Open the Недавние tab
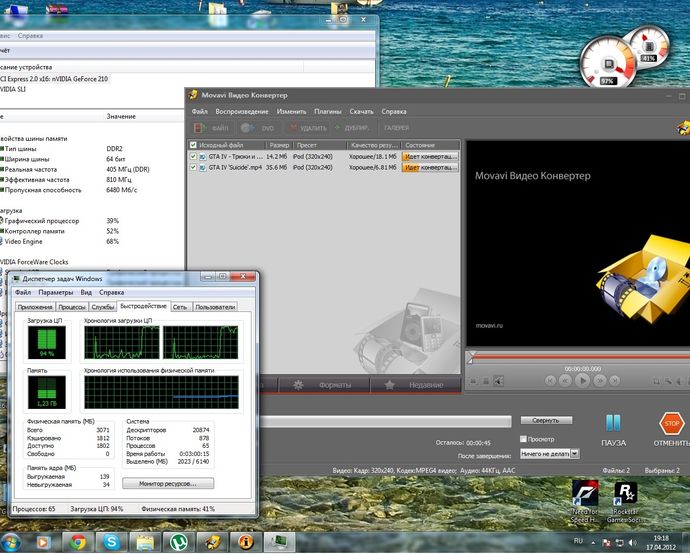This screenshot has width=690, height=554. pos(416,385)
